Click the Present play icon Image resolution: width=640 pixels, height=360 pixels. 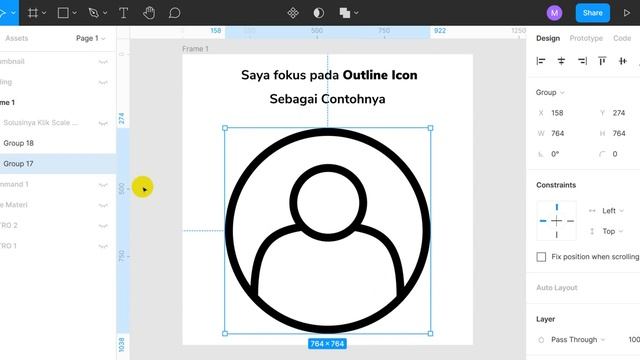627,13
